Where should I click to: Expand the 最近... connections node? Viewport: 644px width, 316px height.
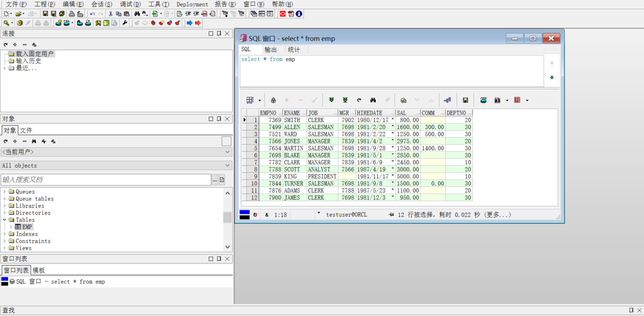[x=5, y=68]
